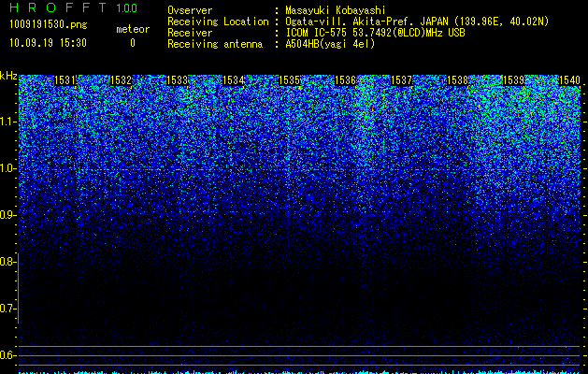This screenshot has width=588, height=374.
Task: Click meteor count value 0
Action: pos(133,43)
